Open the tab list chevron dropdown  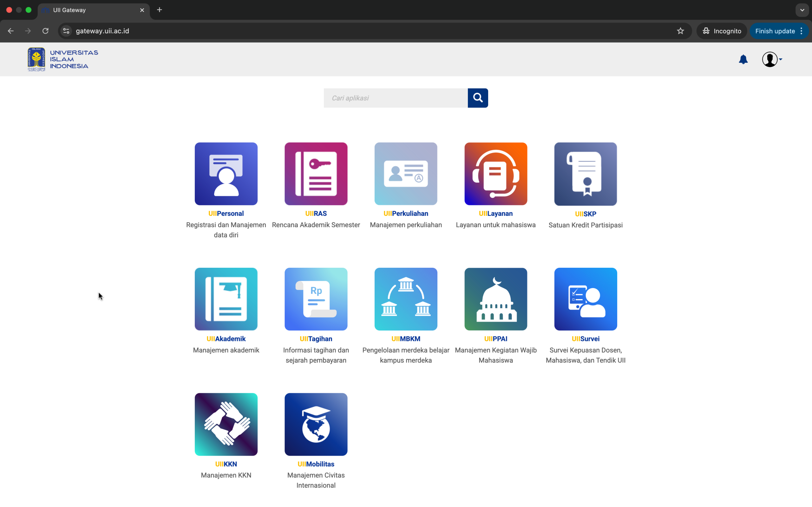802,10
